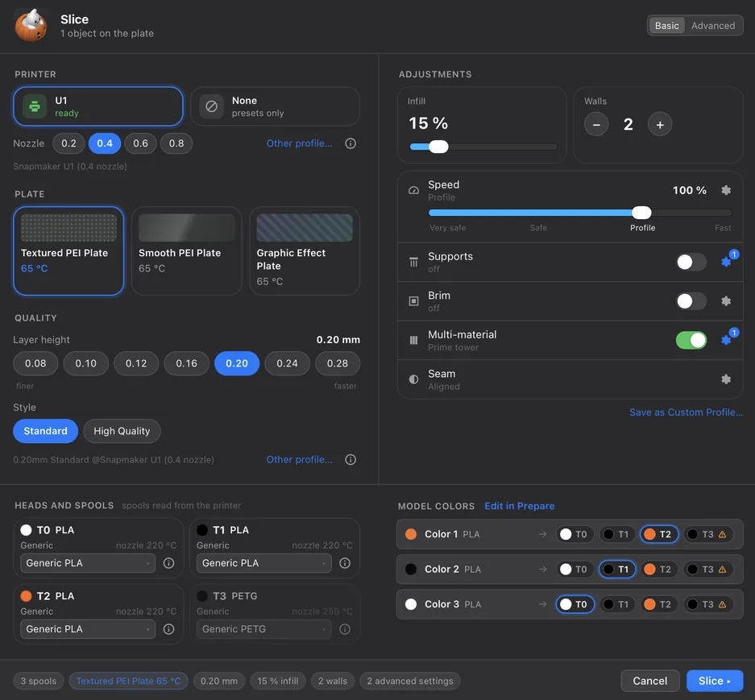Show info for the T1 PLA spool
Screen dimensions: 755x700
point(345,563)
